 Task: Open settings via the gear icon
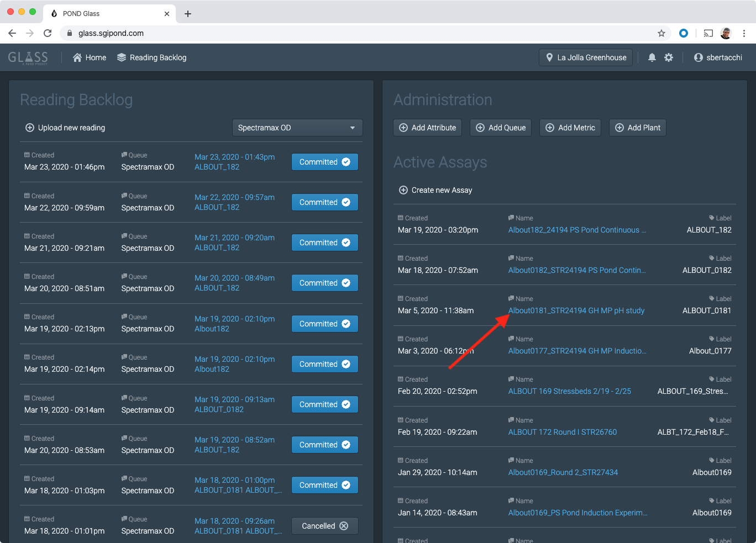[x=669, y=57]
